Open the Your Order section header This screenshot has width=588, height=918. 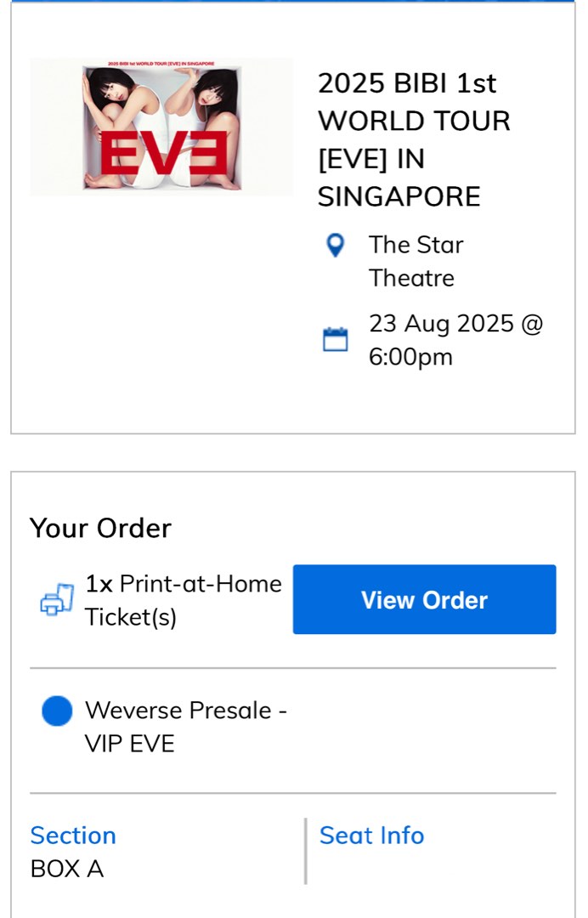pyautogui.click(x=100, y=528)
